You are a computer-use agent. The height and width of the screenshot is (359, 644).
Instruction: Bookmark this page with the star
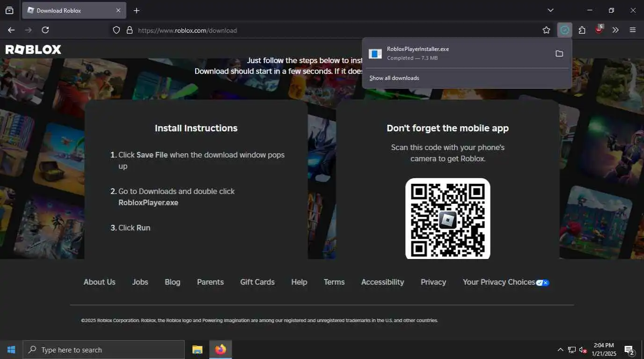click(x=546, y=30)
